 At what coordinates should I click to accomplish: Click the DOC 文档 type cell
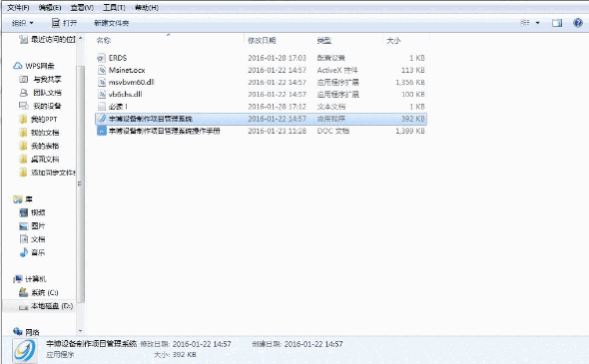coord(333,131)
